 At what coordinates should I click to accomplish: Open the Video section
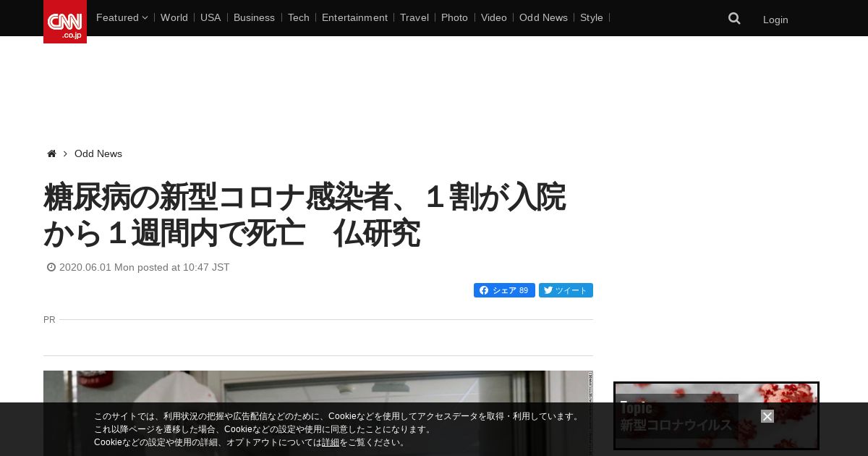pos(494,17)
